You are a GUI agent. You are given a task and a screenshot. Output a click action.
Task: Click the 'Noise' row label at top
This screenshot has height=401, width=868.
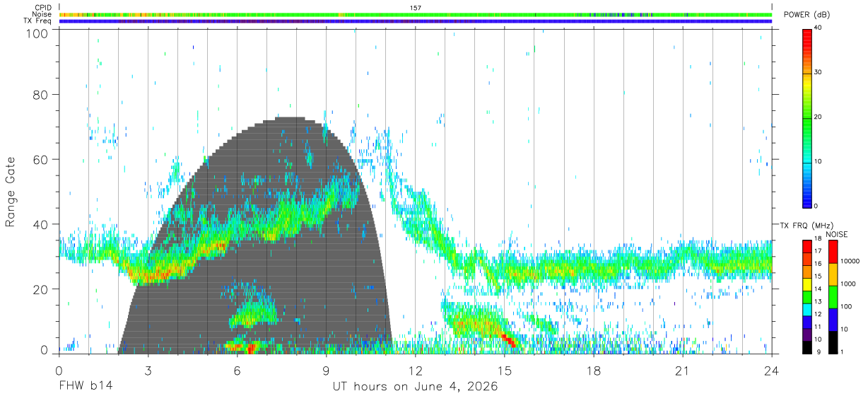coord(42,14)
